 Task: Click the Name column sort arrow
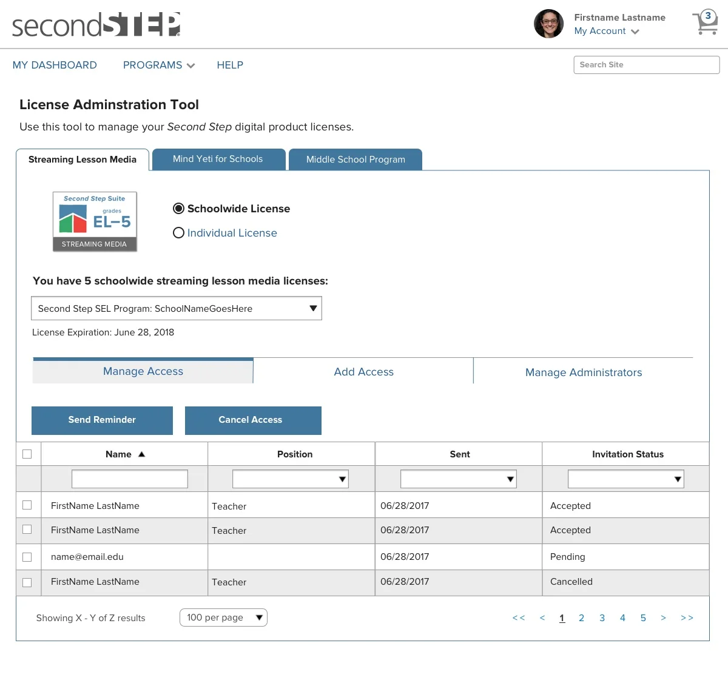(141, 453)
